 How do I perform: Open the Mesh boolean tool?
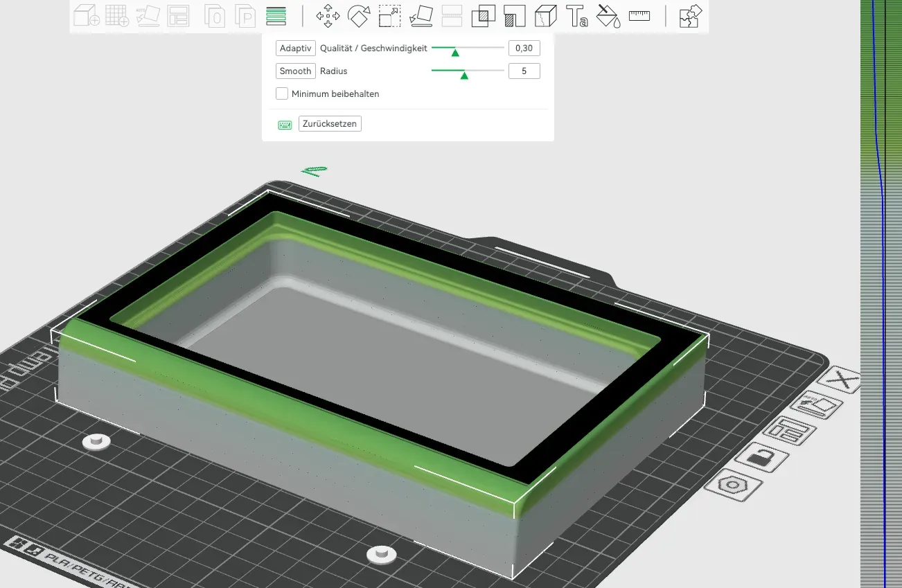tap(483, 15)
